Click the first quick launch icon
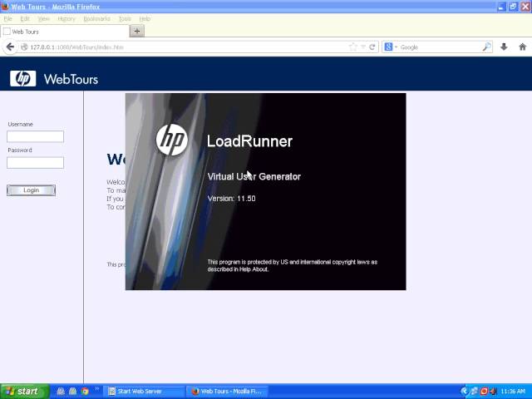Viewport: 532px width, 399px height. pos(61,392)
